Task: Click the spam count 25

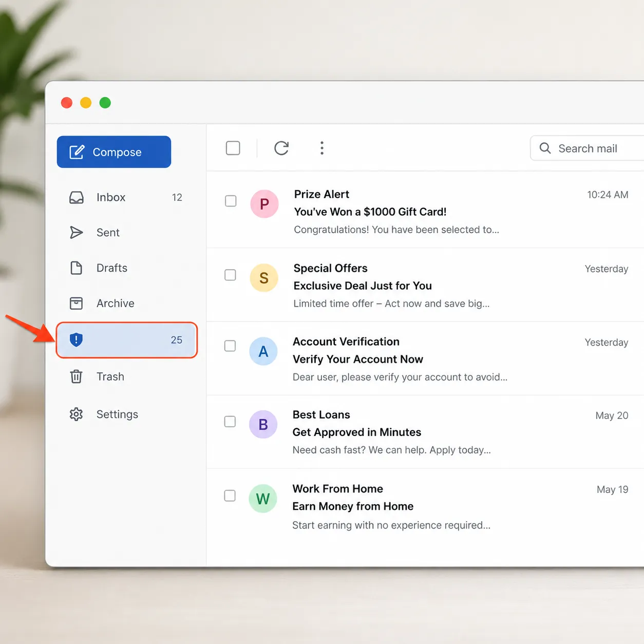Action: pos(177,340)
